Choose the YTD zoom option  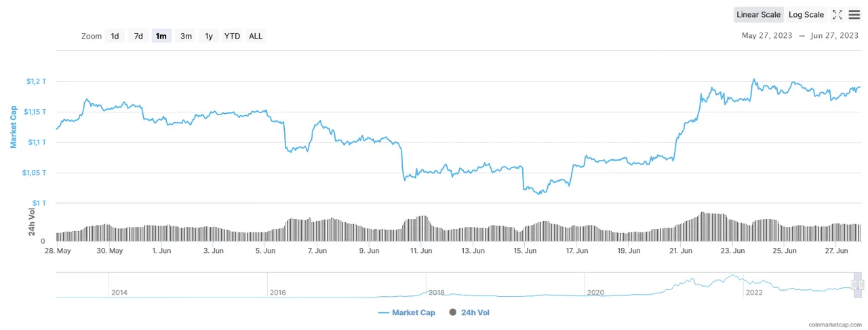(232, 36)
